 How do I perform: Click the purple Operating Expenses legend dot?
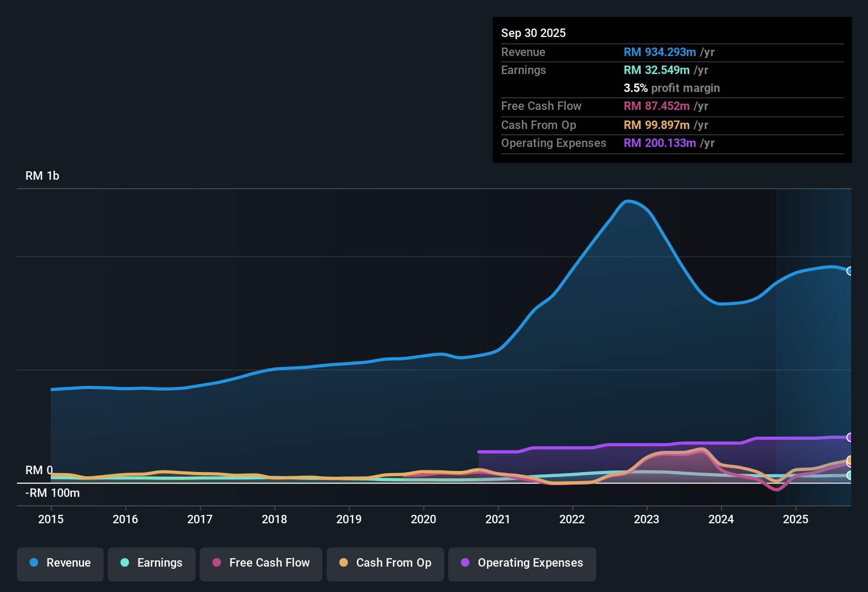point(465,563)
